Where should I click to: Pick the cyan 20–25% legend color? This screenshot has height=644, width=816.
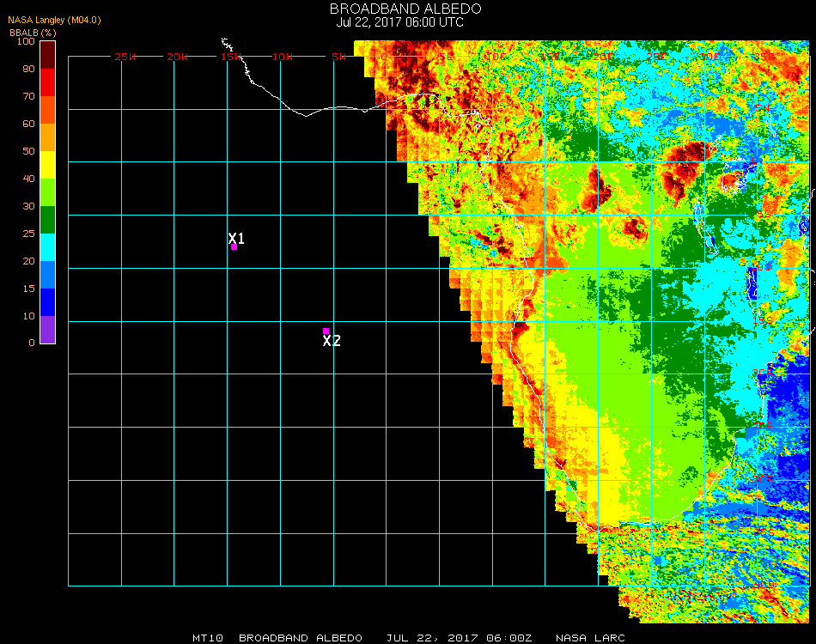(x=48, y=247)
